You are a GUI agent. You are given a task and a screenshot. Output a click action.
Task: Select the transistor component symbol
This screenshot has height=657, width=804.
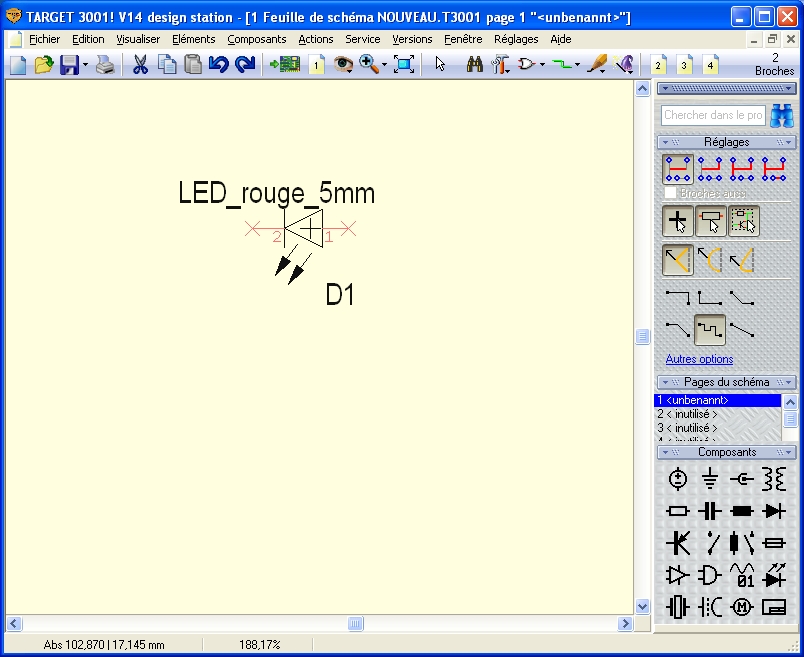(x=678, y=543)
